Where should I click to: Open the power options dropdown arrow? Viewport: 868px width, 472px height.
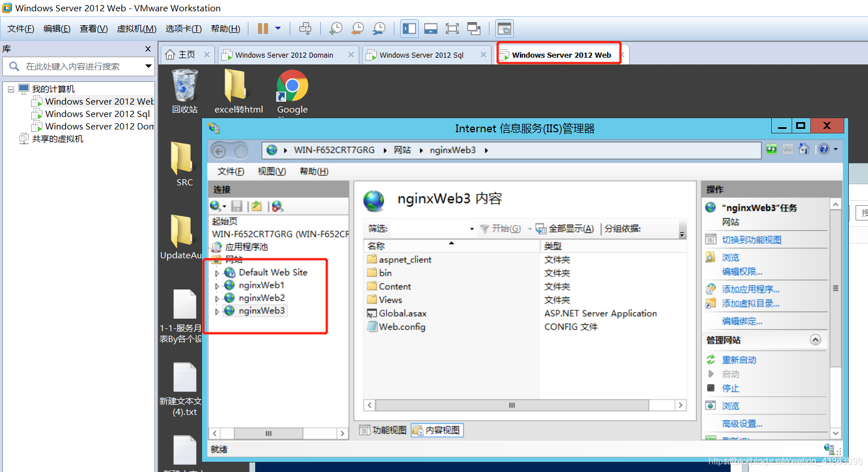(x=278, y=28)
